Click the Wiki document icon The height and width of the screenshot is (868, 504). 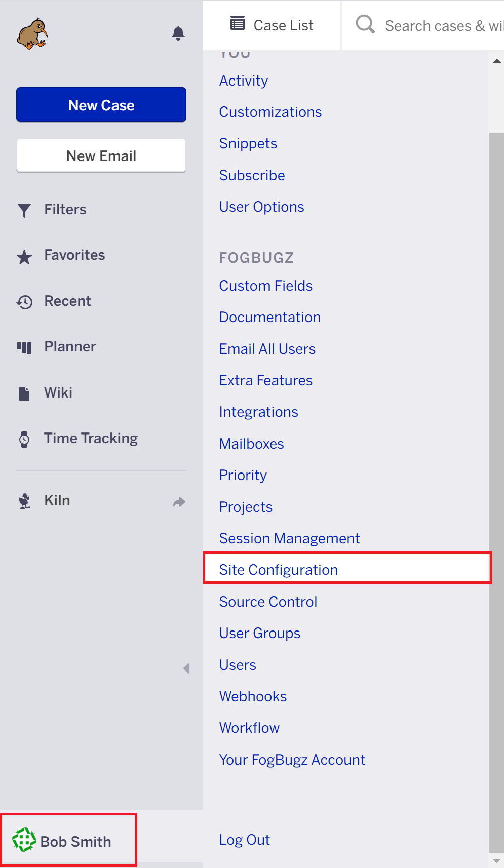[24, 393]
